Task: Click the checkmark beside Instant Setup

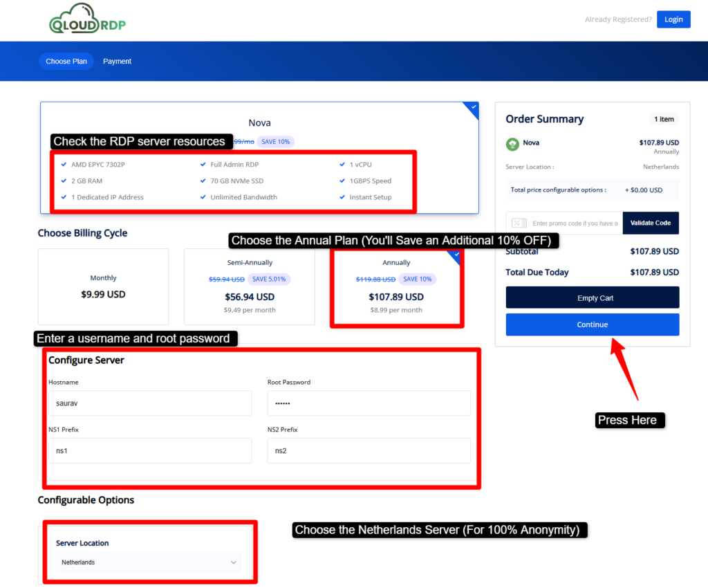Action: 342,197
